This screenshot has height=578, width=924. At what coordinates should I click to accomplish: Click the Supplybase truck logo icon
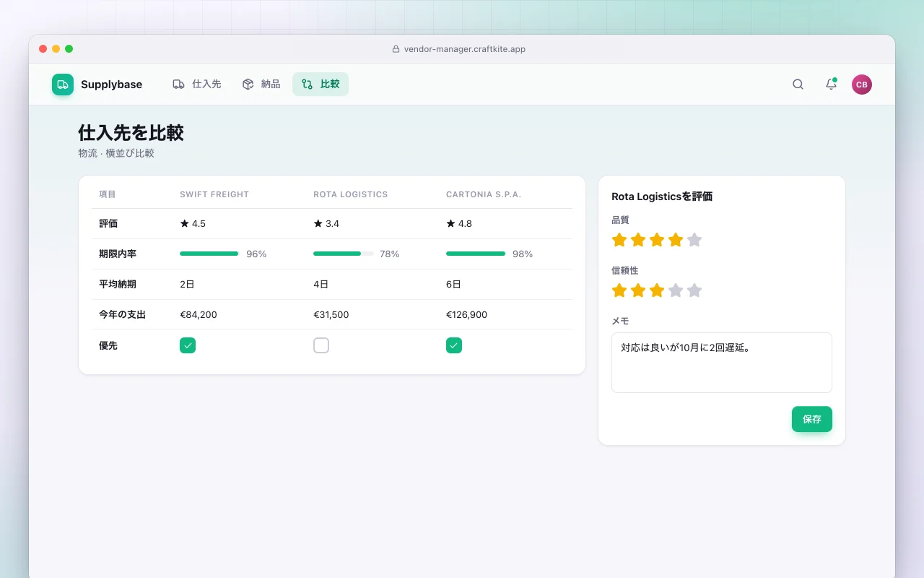[x=63, y=85]
